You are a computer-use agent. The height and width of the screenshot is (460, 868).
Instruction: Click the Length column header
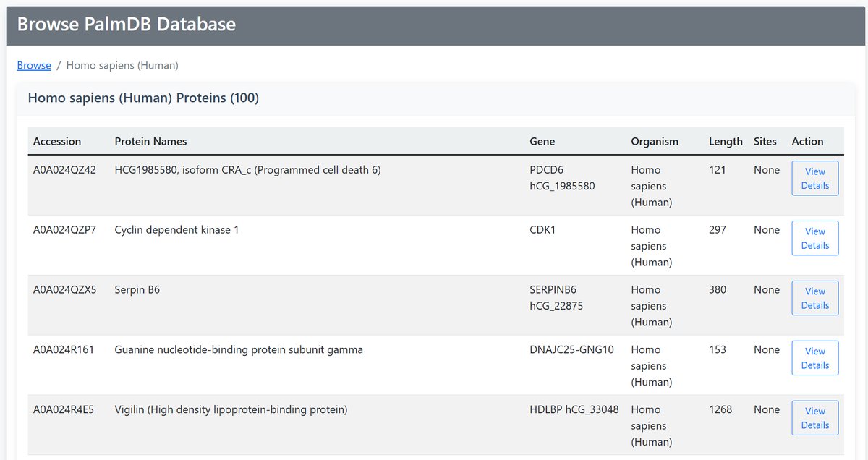pyautogui.click(x=726, y=141)
